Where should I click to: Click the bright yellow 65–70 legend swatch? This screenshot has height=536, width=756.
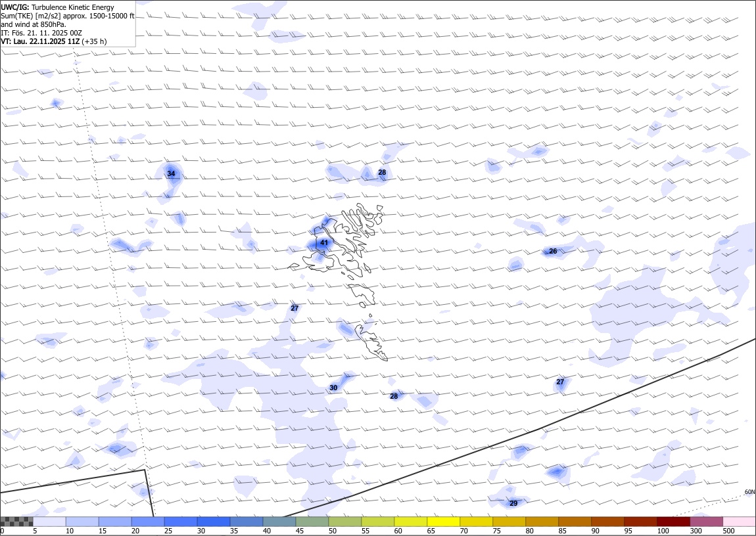[x=443, y=522]
